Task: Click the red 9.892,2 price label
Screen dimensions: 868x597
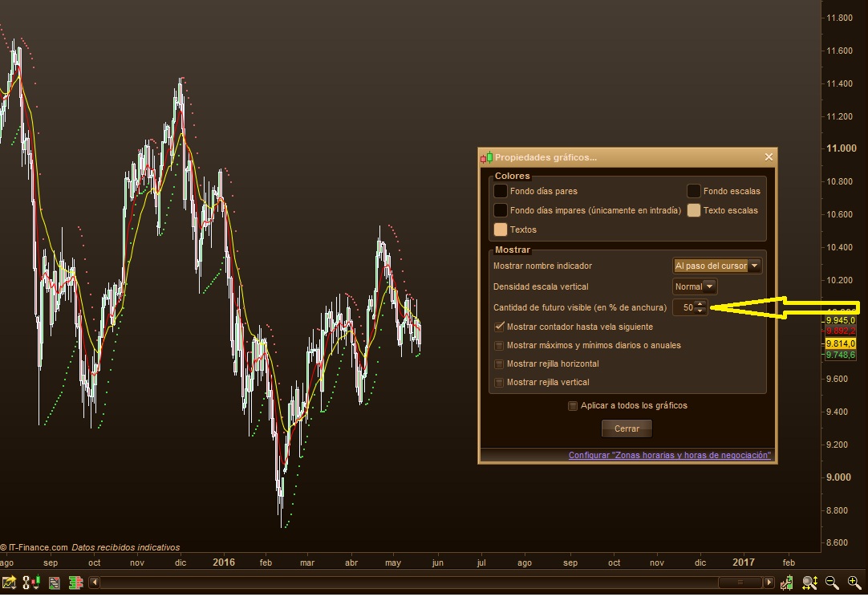Action: pos(840,331)
